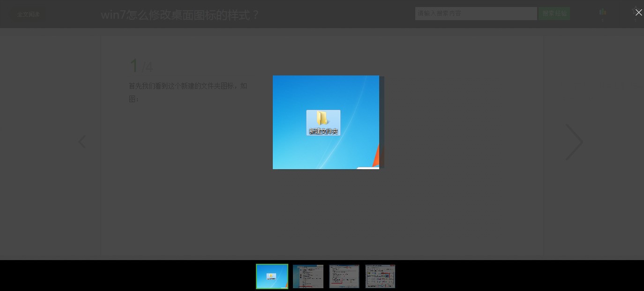Open the second thumbnail showing context menu

(x=308, y=276)
